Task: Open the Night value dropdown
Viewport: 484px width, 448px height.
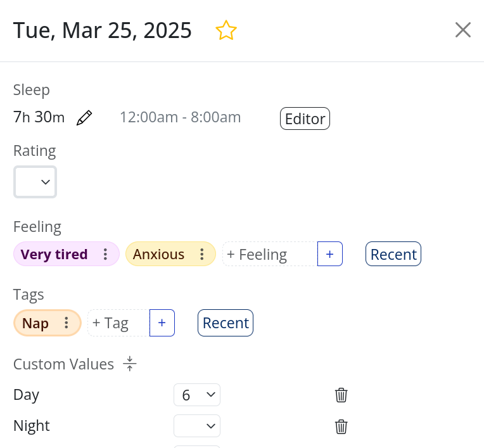Action: (x=196, y=426)
